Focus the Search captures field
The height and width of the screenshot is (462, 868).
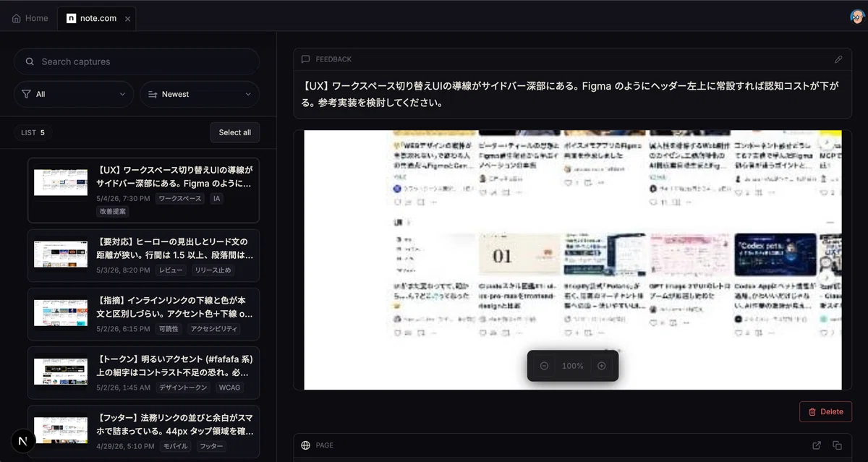point(137,61)
